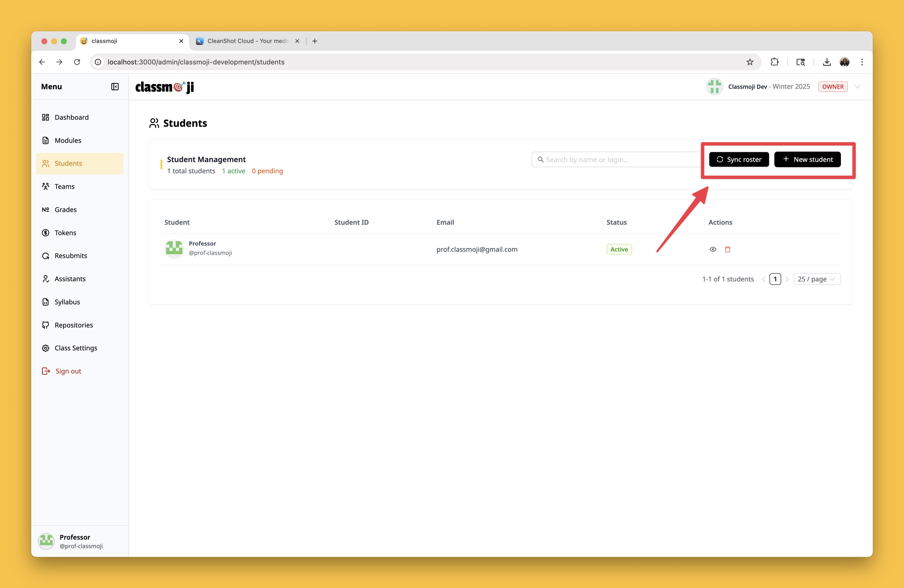Screen dimensions: 904x588
Task: View Professor student details eye icon
Action: (713, 249)
